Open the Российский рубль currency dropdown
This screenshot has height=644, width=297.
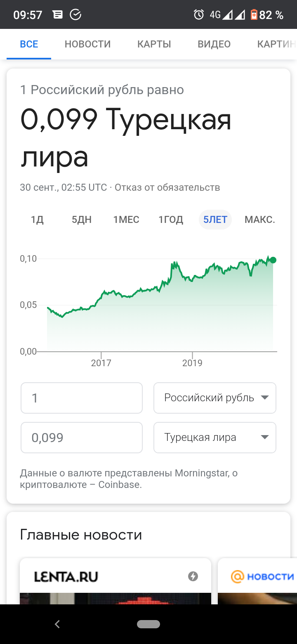click(215, 398)
